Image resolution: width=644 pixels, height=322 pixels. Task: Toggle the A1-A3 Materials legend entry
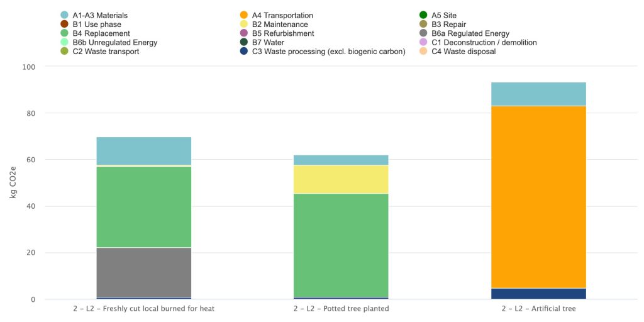(x=94, y=15)
